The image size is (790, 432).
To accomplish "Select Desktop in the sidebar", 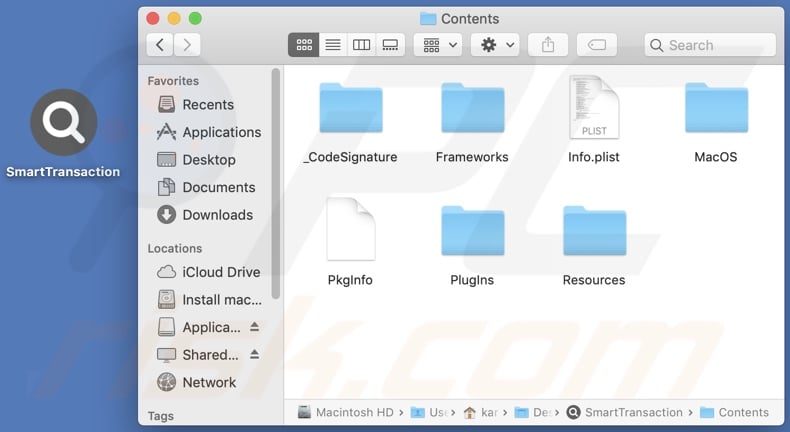I will point(208,160).
